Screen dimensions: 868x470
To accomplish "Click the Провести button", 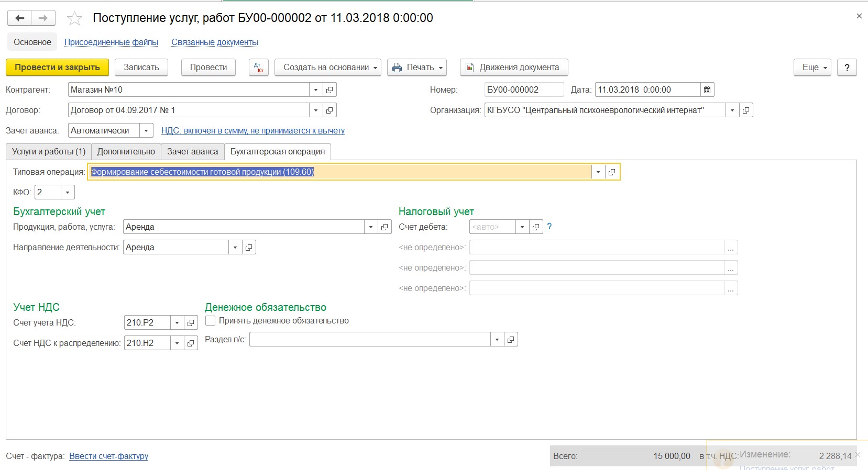I will pos(208,68).
